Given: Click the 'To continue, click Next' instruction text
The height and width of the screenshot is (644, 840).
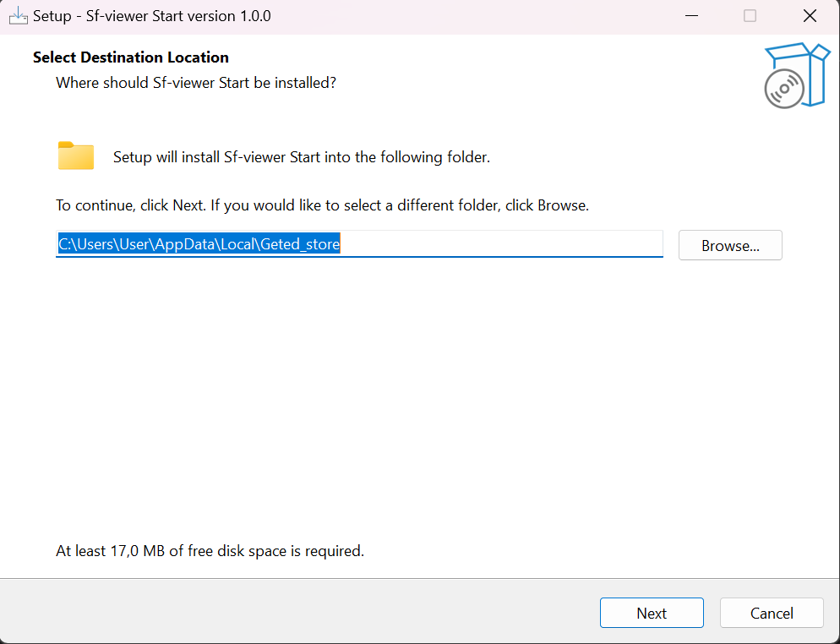Looking at the screenshot, I should tap(322, 205).
